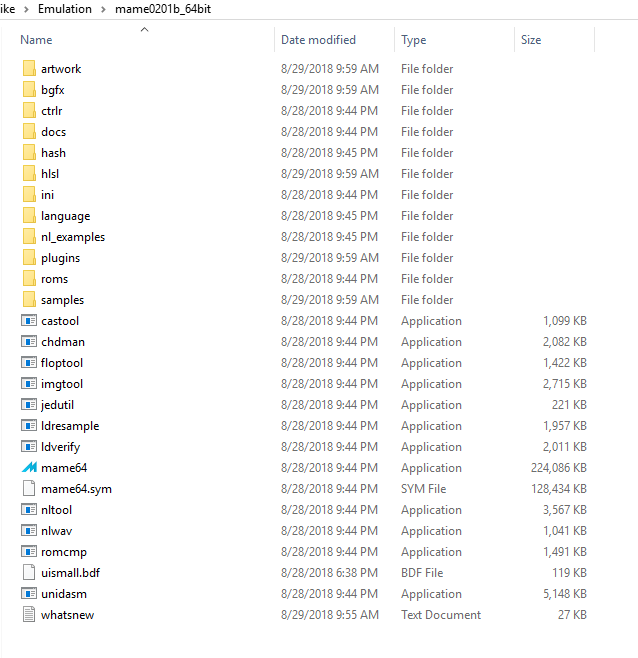Click the '2,715 KB' size cell
This screenshot has height=658, width=638.
point(565,384)
